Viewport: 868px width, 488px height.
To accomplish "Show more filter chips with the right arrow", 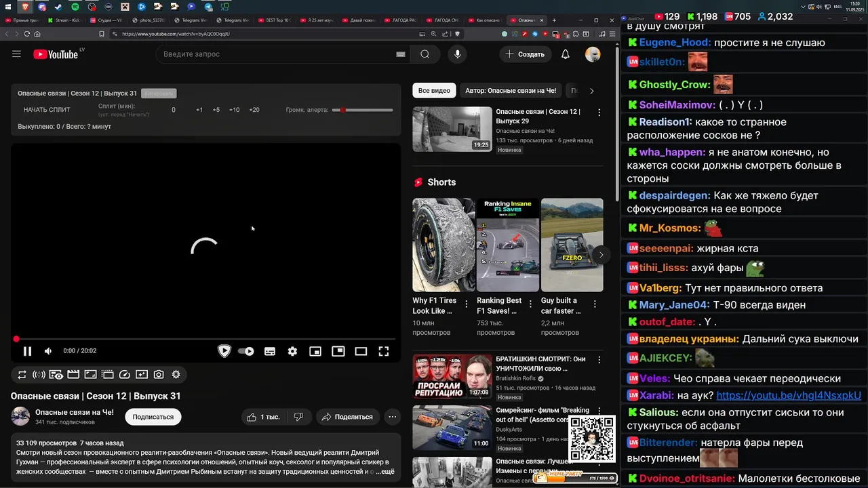I will coord(591,91).
